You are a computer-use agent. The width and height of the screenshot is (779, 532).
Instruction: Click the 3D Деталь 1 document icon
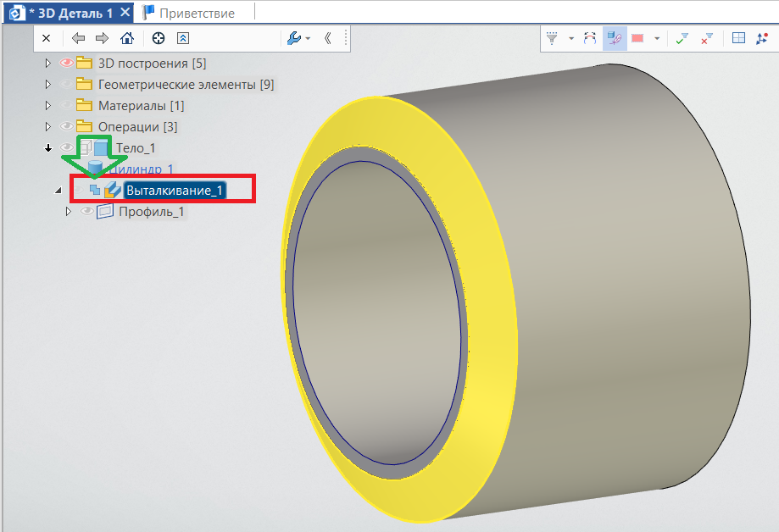[17, 13]
